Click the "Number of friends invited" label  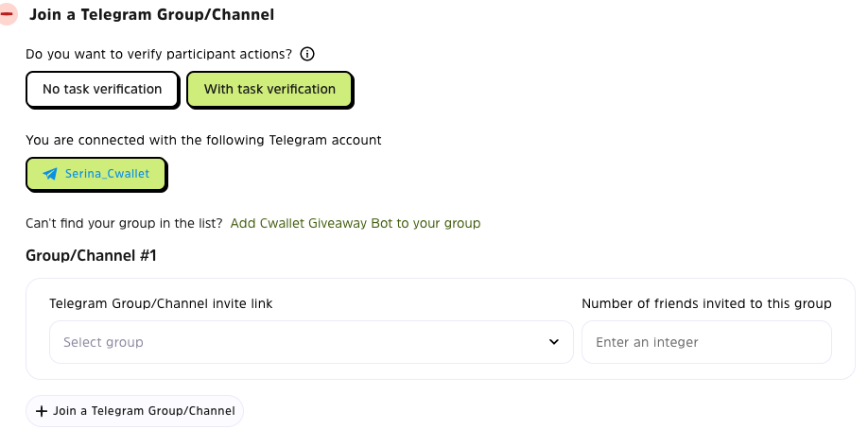pos(706,303)
